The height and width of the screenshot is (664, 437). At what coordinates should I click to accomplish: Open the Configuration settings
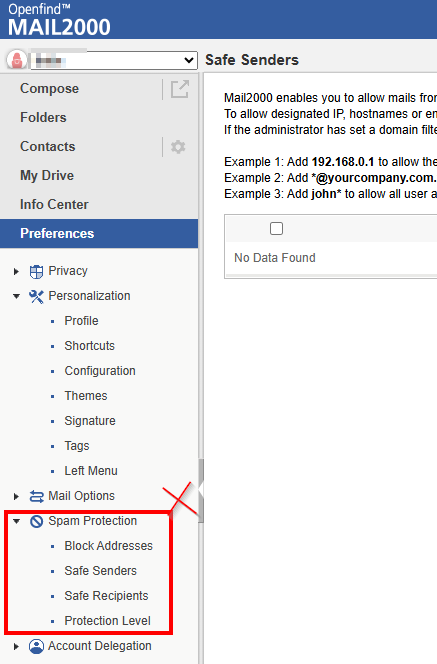(100, 371)
